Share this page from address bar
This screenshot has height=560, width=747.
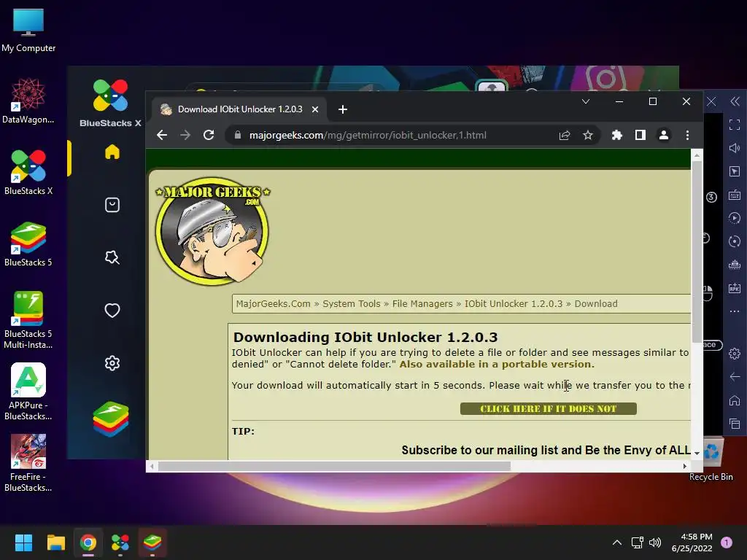click(565, 135)
